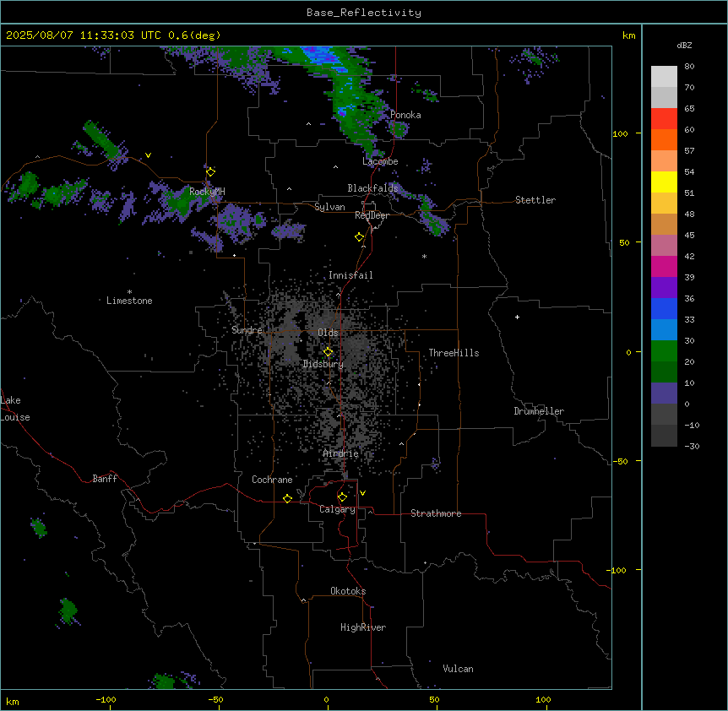Click the Lake Louise label
Screen dimensions: 728x711
point(15,409)
